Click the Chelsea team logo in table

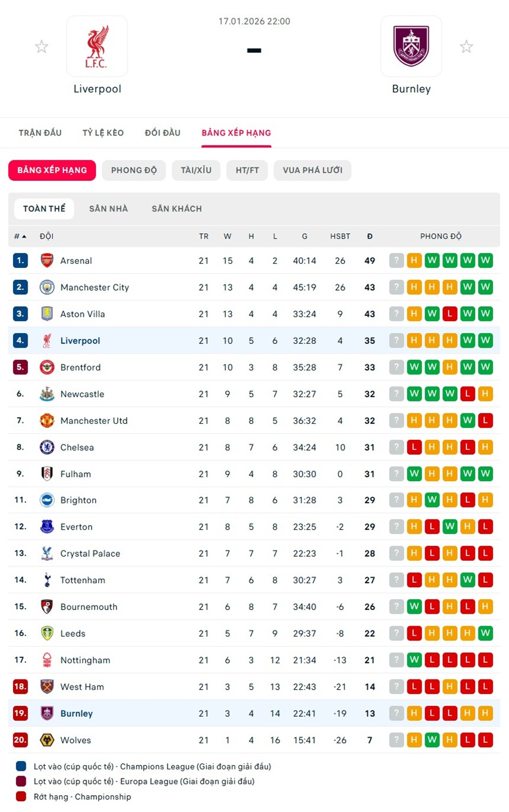click(x=47, y=447)
